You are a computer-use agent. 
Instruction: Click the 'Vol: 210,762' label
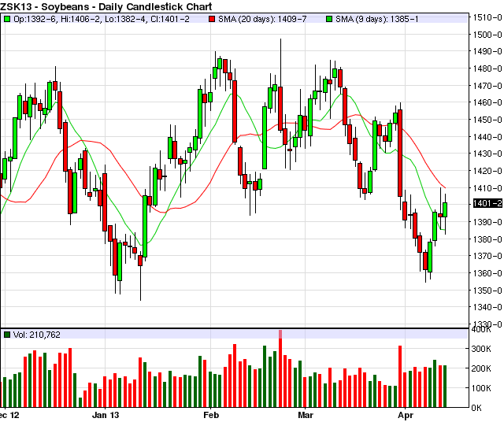tap(37, 335)
